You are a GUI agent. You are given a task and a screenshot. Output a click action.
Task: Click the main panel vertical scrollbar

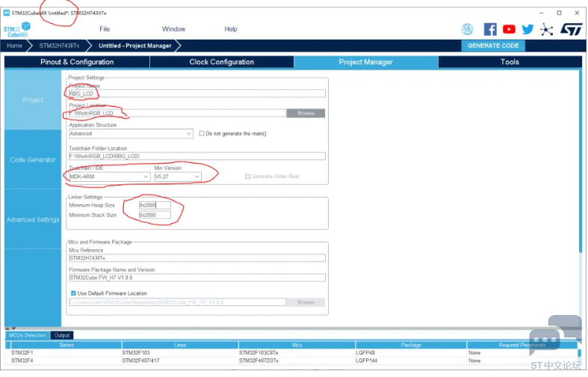point(581,162)
